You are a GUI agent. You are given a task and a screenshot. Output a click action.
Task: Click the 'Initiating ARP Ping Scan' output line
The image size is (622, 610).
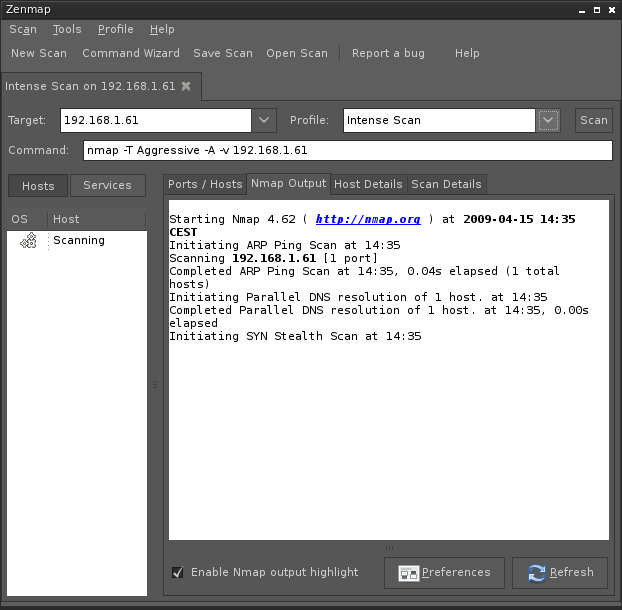tap(285, 246)
